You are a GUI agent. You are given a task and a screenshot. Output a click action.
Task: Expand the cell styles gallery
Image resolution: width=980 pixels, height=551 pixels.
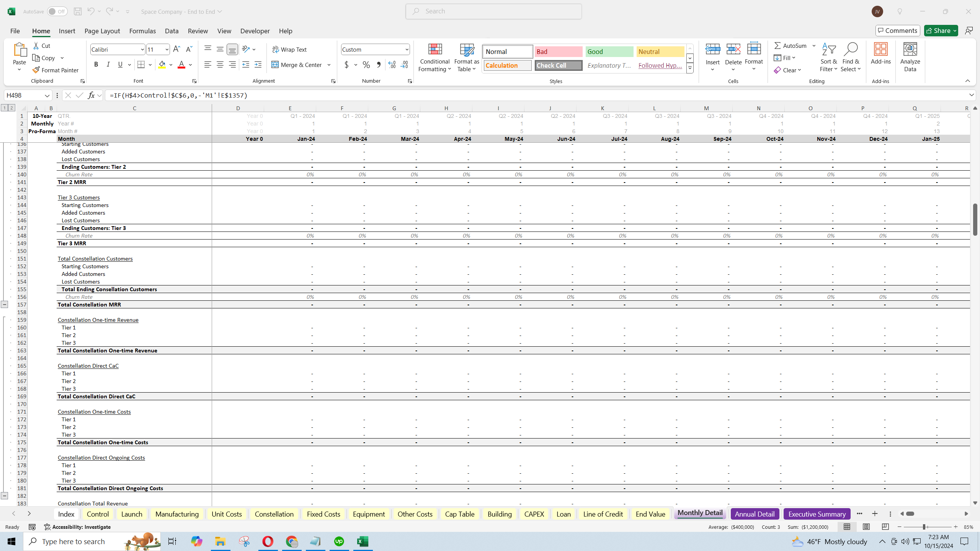point(690,68)
